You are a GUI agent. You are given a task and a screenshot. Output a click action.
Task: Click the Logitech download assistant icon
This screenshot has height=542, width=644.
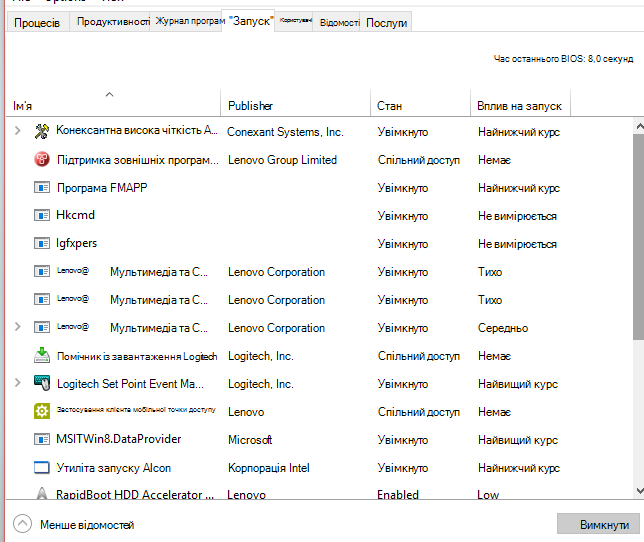pyautogui.click(x=41, y=355)
